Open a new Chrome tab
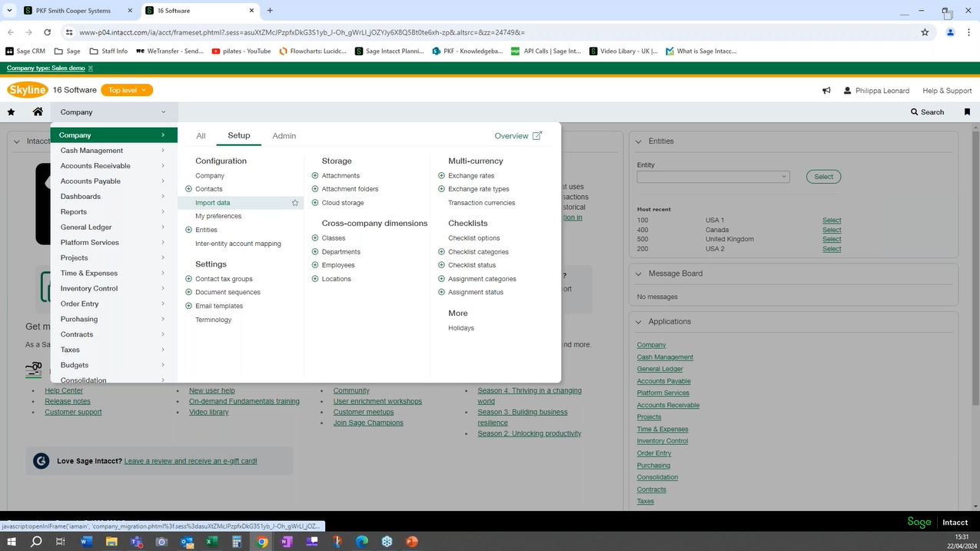The height and width of the screenshot is (551, 980). click(270, 11)
